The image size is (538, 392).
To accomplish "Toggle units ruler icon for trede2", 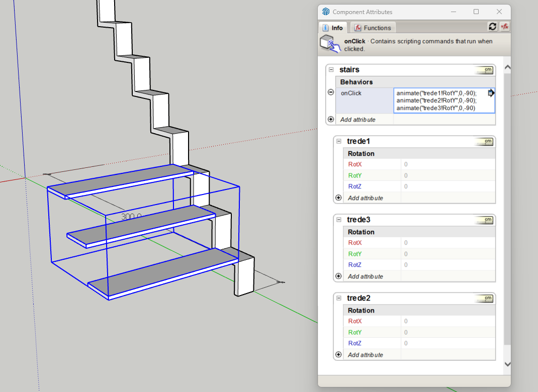I will tap(484, 299).
